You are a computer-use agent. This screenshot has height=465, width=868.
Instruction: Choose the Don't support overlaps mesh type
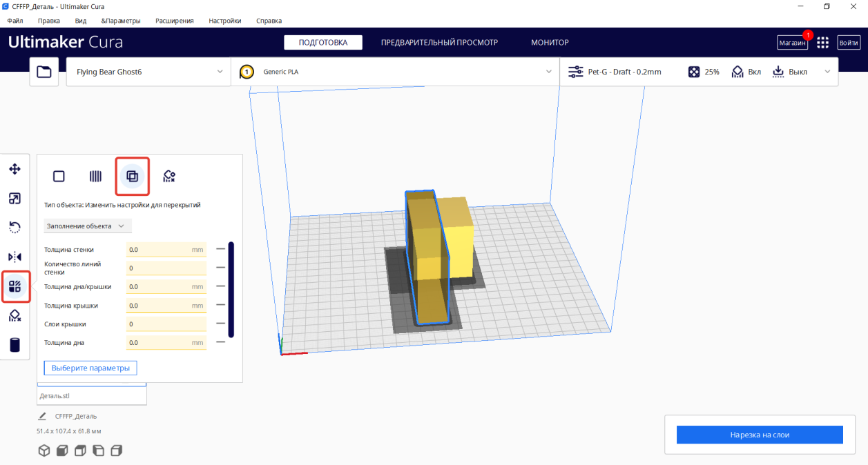click(x=169, y=177)
